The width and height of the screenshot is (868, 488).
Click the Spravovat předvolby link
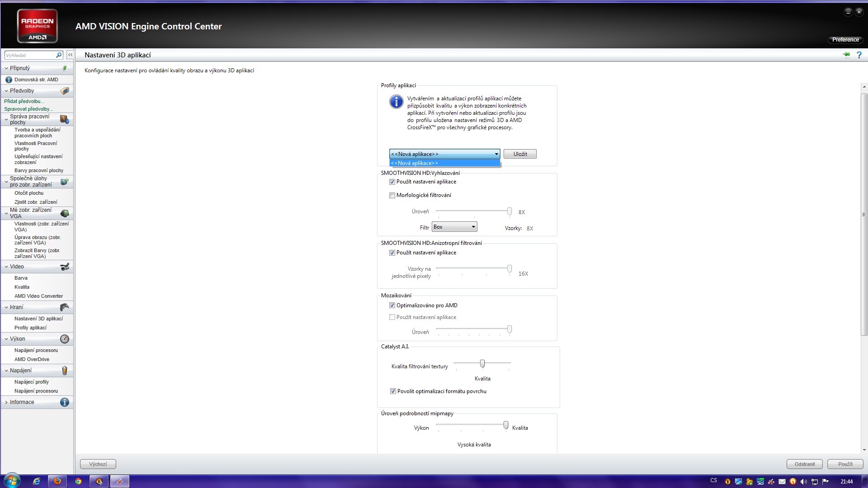tap(28, 109)
